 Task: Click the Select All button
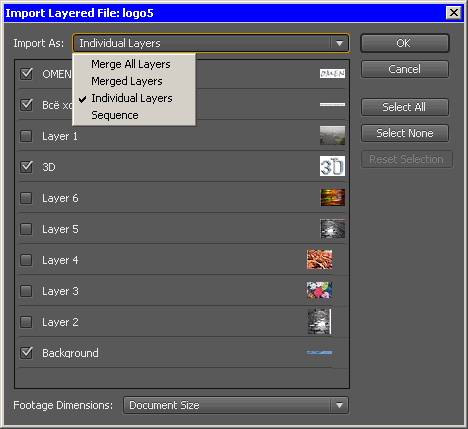[405, 107]
